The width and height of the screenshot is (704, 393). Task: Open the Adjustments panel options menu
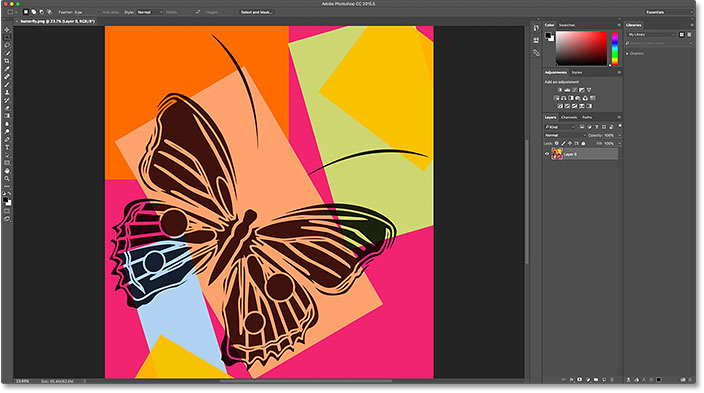pyautogui.click(x=619, y=72)
